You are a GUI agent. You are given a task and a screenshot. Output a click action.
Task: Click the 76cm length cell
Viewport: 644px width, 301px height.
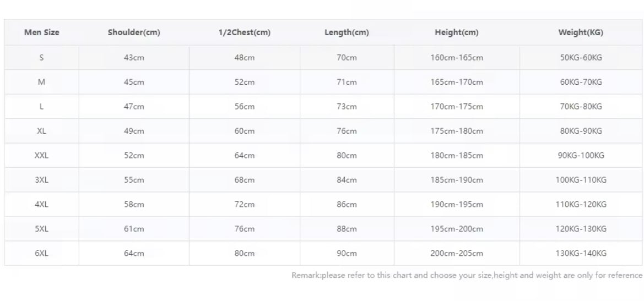coord(347,131)
